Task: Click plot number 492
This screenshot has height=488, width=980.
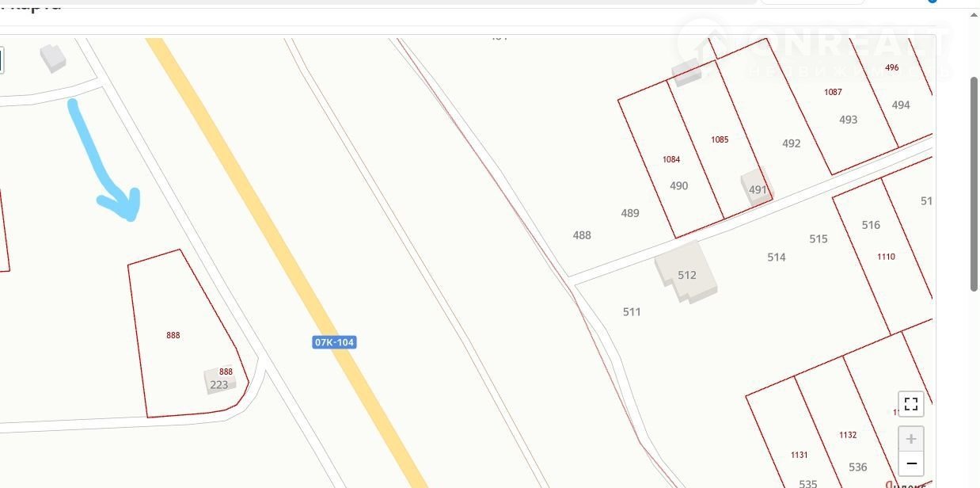Action: click(792, 143)
